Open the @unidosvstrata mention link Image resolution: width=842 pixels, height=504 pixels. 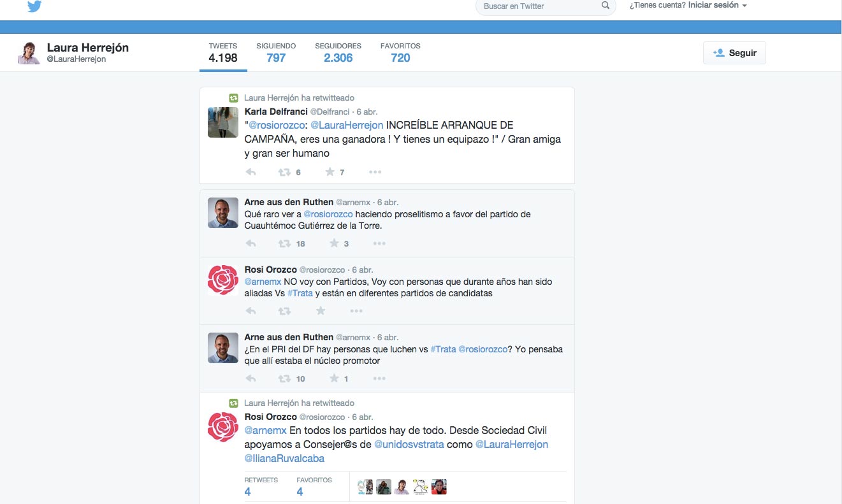pos(409,445)
